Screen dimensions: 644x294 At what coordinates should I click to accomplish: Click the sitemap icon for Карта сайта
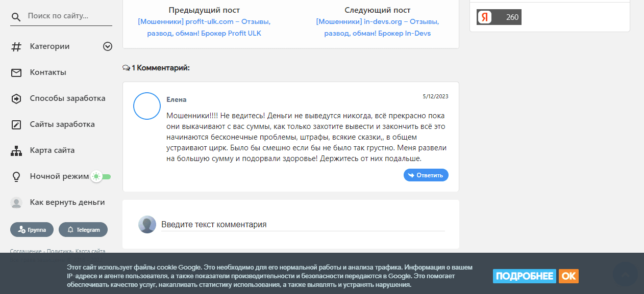coord(16,151)
